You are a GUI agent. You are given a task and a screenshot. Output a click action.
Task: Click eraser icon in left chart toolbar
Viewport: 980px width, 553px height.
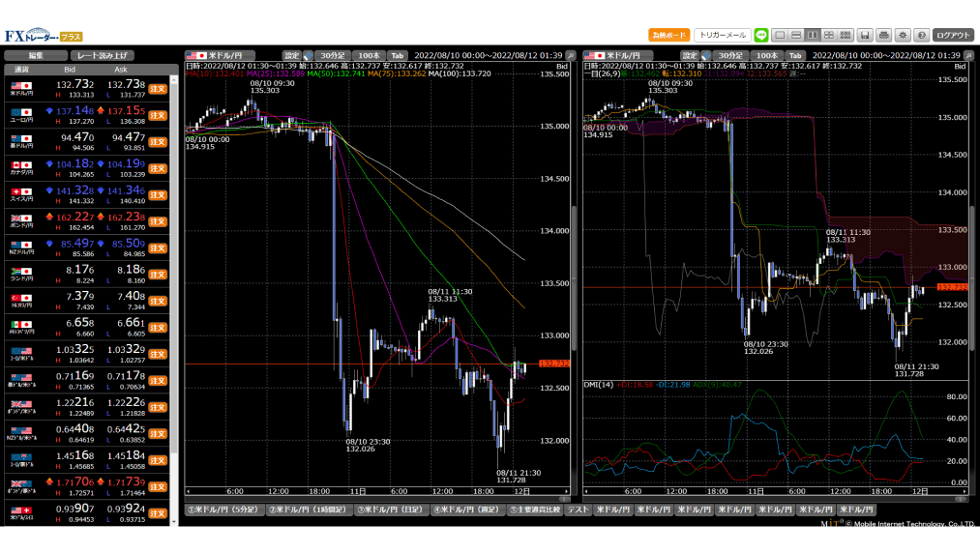tap(309, 56)
